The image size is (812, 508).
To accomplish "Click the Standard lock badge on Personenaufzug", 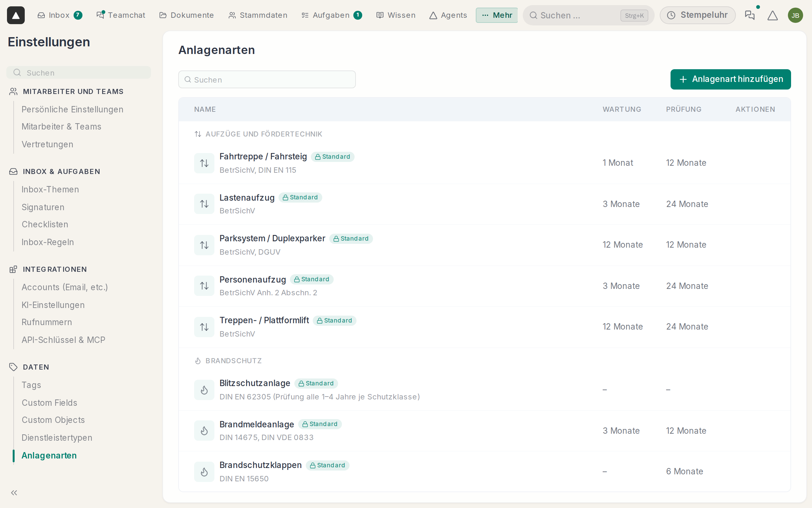I will [x=312, y=279].
